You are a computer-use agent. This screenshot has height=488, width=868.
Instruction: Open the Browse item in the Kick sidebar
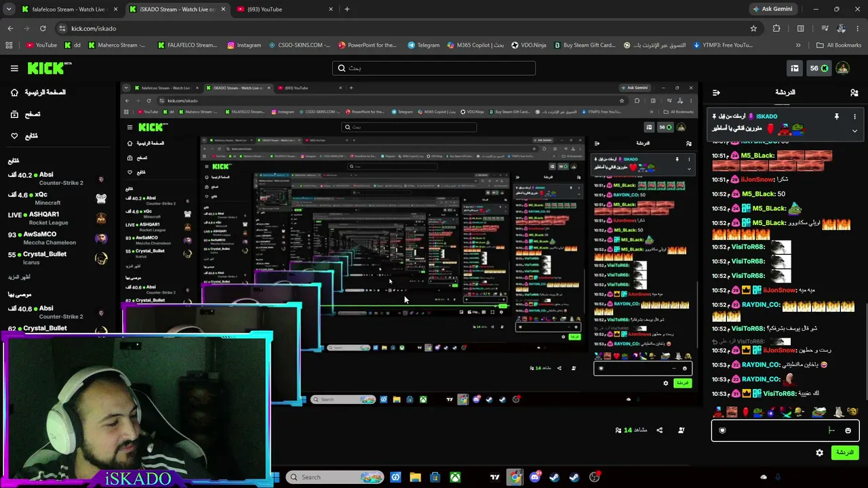click(x=24, y=115)
